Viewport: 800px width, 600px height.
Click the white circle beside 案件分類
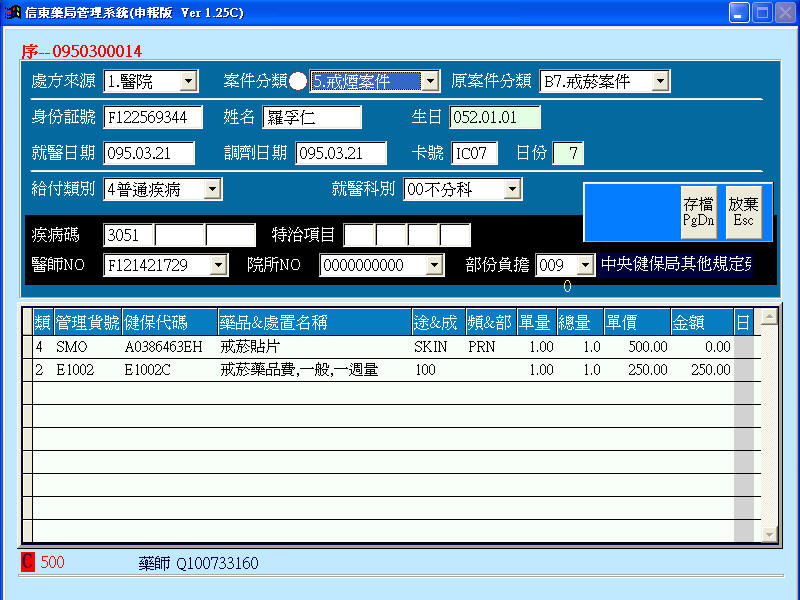pos(298,81)
